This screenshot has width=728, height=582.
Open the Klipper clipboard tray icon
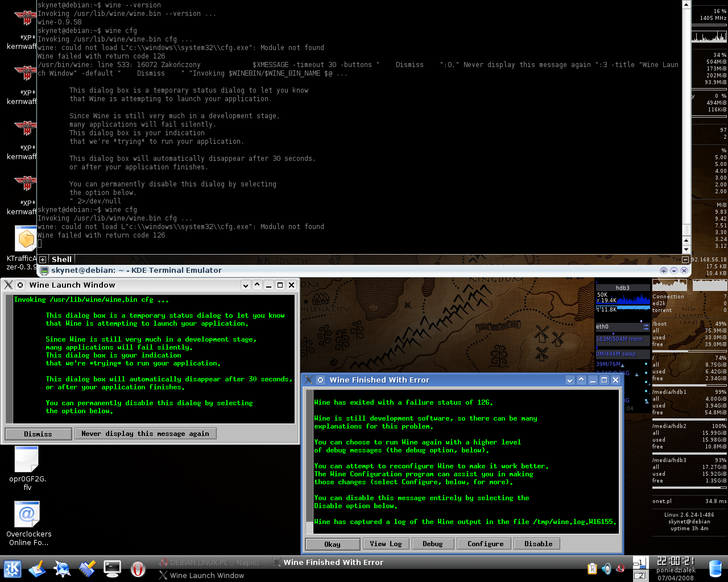coord(592,568)
